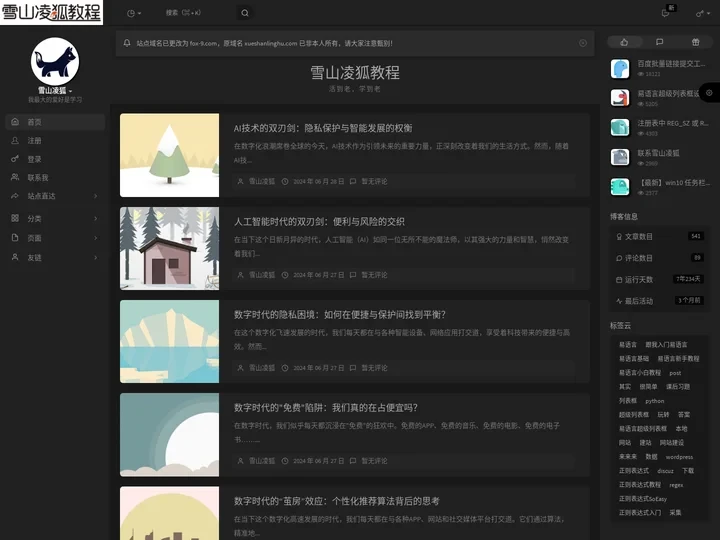
Task: Open the floating settings gear button
Action: point(709,93)
